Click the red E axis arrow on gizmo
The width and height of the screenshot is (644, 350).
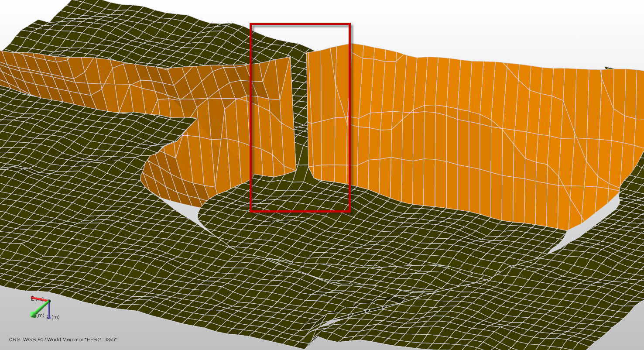click(38, 299)
